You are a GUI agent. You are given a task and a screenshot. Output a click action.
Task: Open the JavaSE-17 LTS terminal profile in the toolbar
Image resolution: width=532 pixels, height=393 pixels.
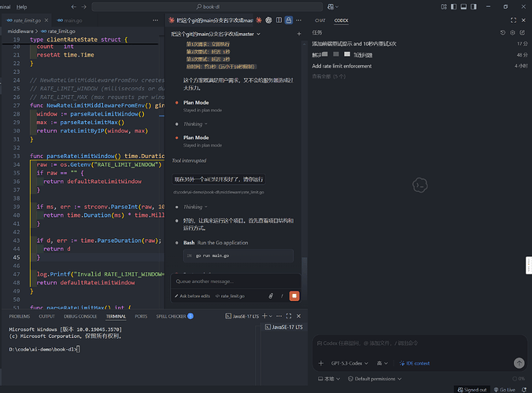pyautogui.click(x=242, y=316)
